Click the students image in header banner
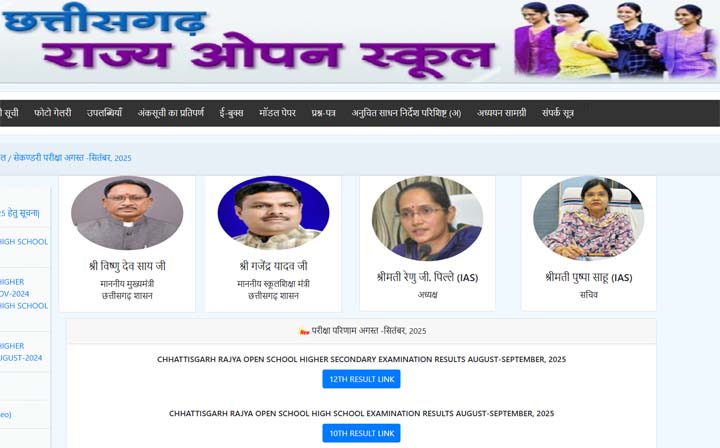This screenshot has width=720, height=448. [x=615, y=39]
